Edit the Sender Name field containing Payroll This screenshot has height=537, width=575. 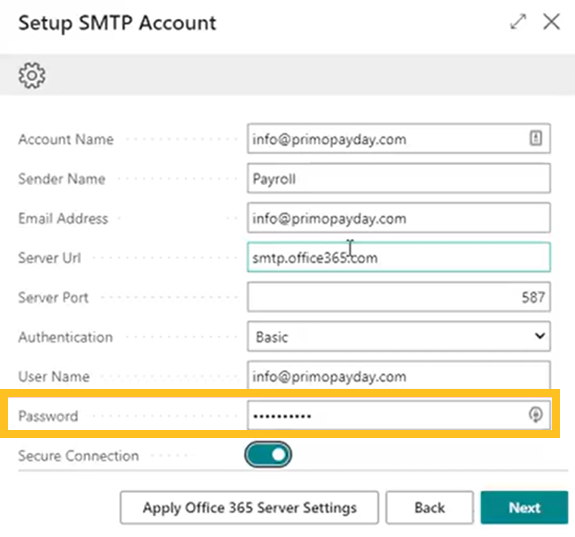tap(399, 178)
